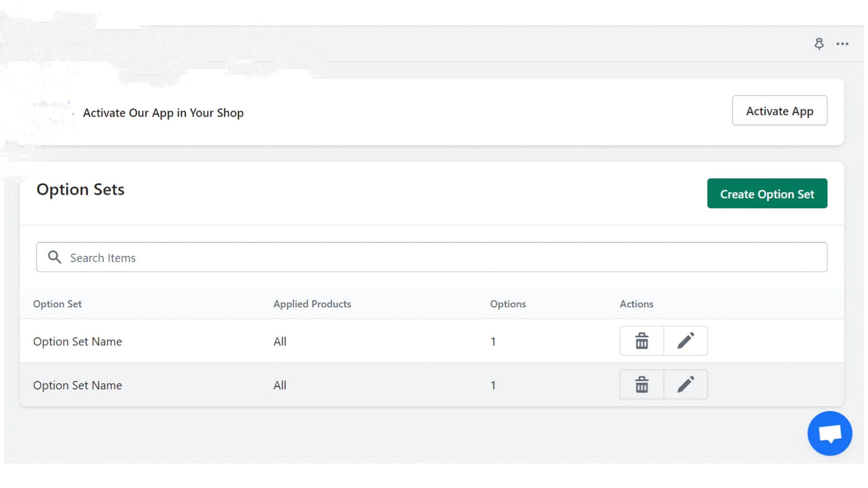This screenshot has height=488, width=868.
Task: Click the Applied Products column header
Action: point(312,304)
